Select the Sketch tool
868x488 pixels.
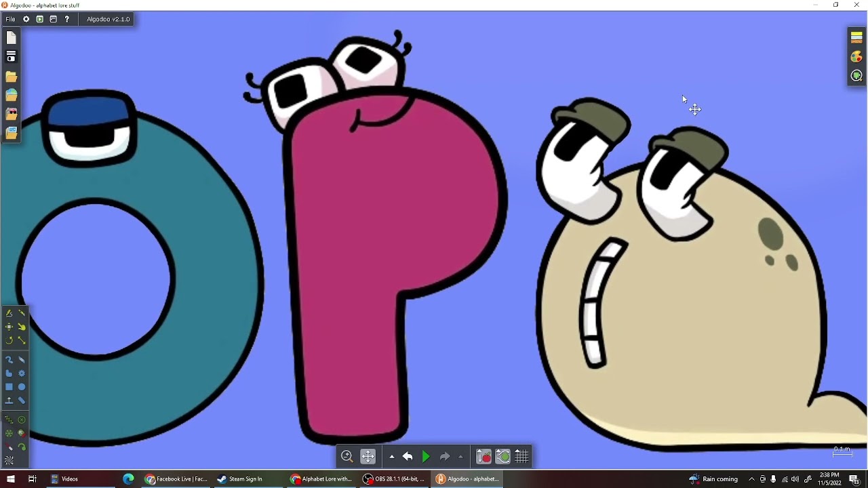click(x=9, y=313)
